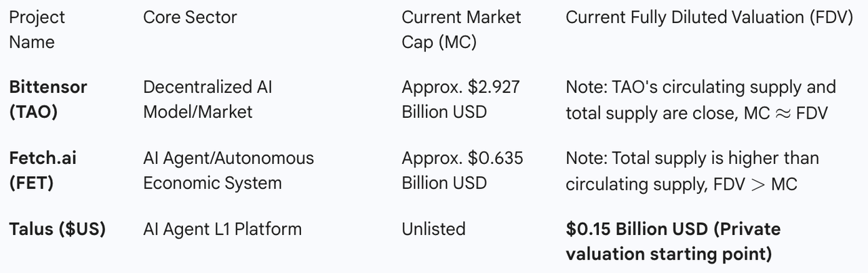Select the AI Agent L1 Platform cell

coord(222,229)
